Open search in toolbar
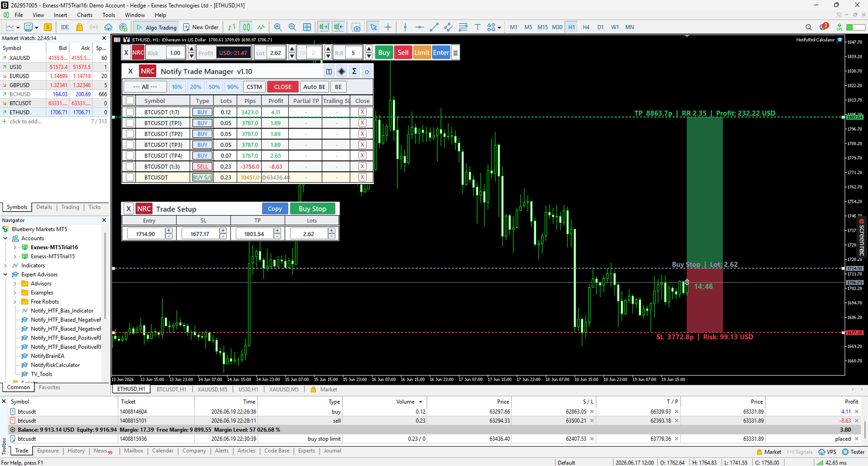868x466 pixels. click(808, 27)
